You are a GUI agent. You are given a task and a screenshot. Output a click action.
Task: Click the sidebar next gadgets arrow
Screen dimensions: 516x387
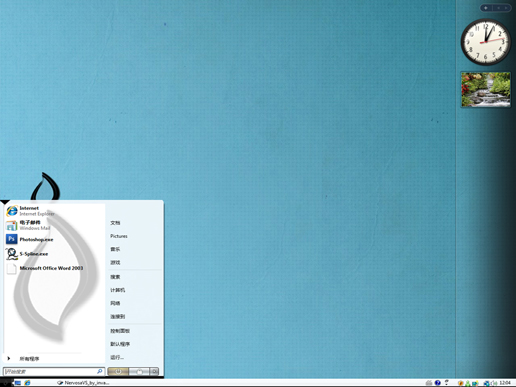tap(506, 7)
